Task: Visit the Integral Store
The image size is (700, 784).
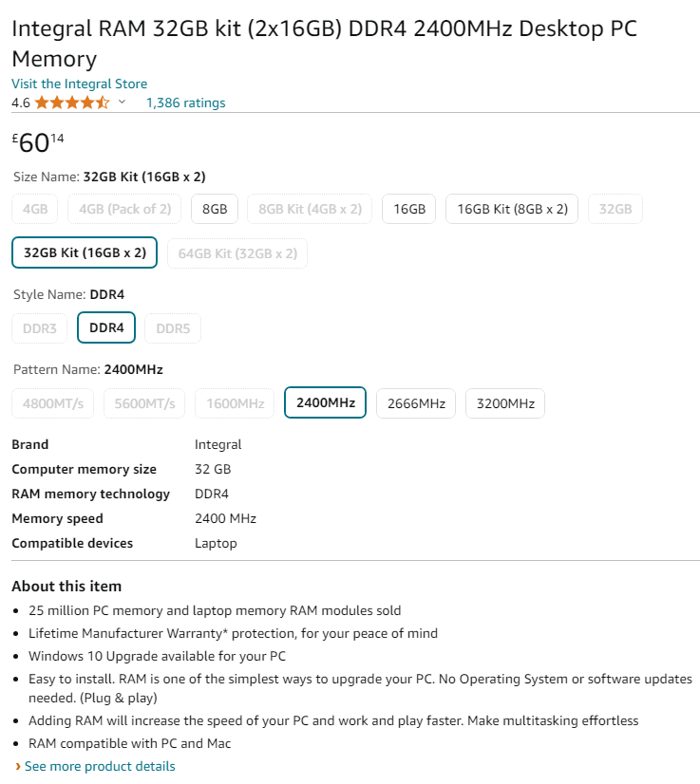Action: point(79,84)
